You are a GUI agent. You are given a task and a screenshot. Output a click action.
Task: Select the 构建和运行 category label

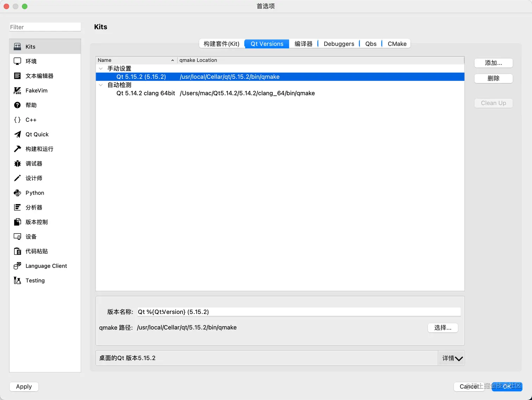39,149
